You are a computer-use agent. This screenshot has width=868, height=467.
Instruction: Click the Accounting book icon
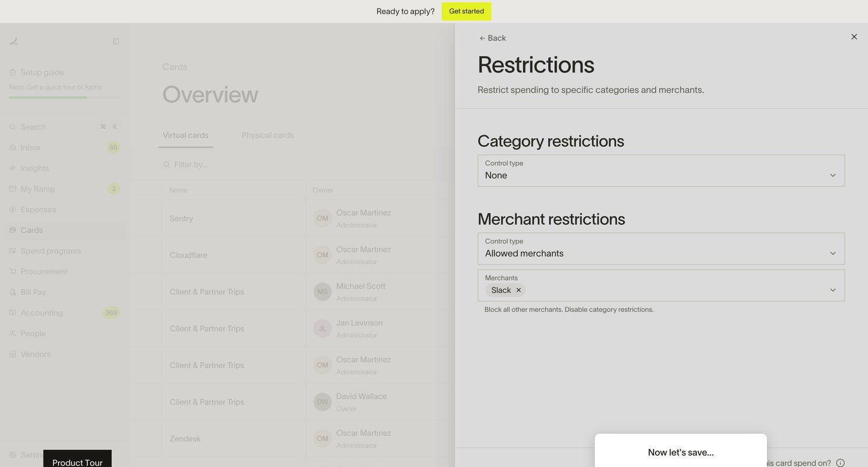[x=13, y=313]
